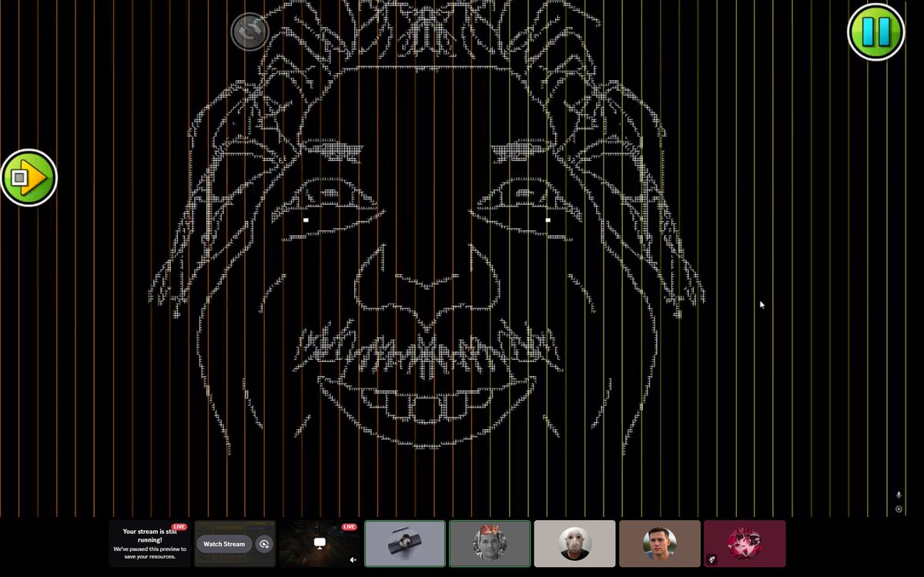Select the pipe video participant thumbnail
Screen dimensions: 924x577
[x=405, y=544]
